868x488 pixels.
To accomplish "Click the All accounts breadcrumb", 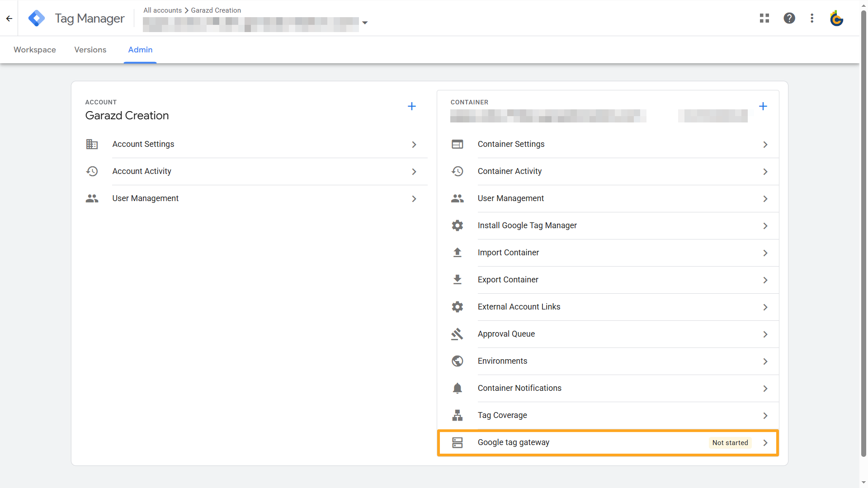I will click(x=162, y=10).
